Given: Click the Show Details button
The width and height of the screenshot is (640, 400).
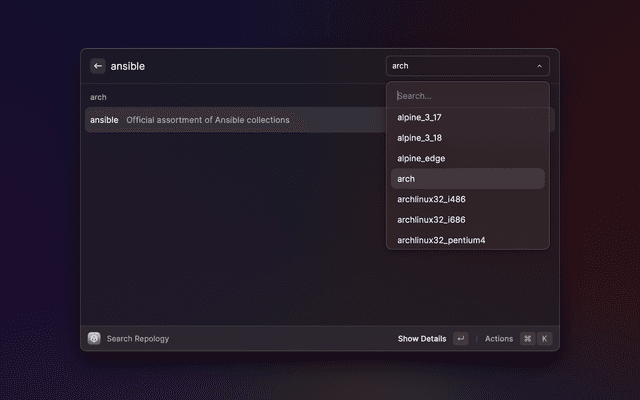Looking at the screenshot, I should (x=422, y=339).
